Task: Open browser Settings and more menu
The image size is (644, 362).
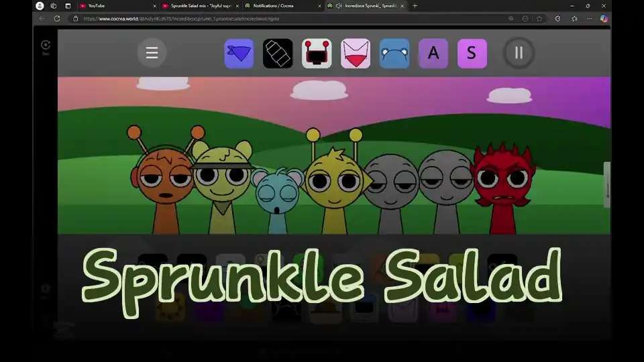Action: [x=590, y=19]
